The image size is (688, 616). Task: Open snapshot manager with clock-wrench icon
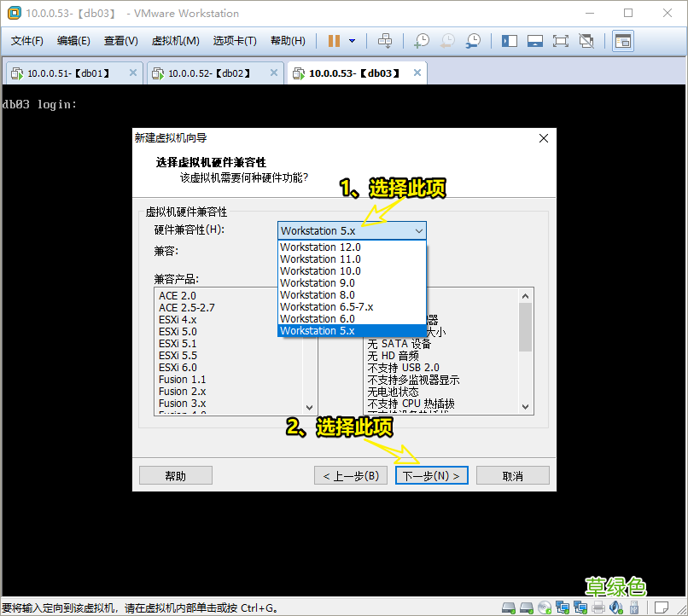click(473, 41)
